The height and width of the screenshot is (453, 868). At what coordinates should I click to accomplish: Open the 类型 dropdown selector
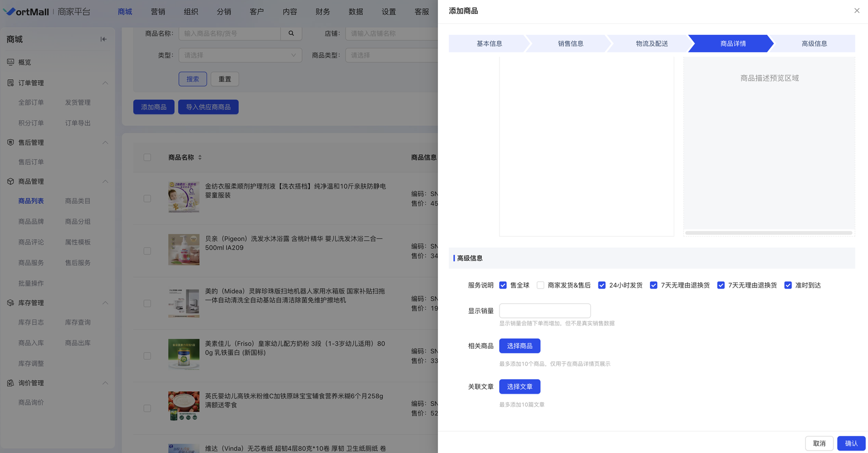click(240, 55)
